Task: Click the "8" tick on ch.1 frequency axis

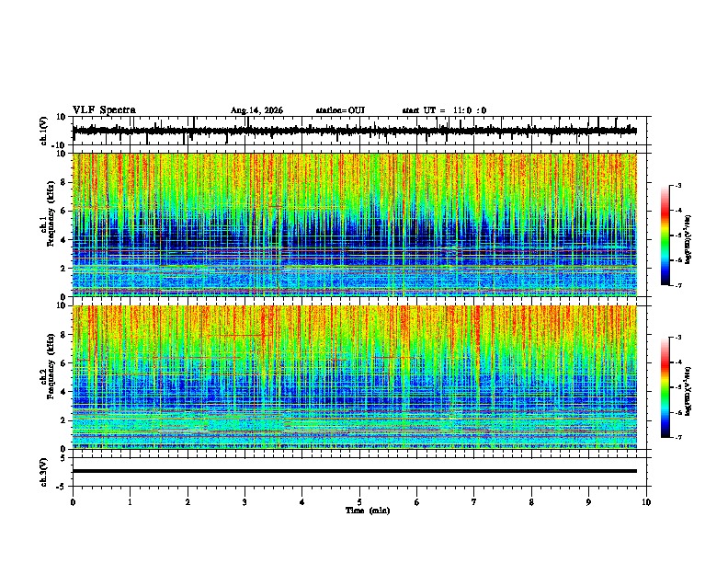Action: [x=63, y=182]
